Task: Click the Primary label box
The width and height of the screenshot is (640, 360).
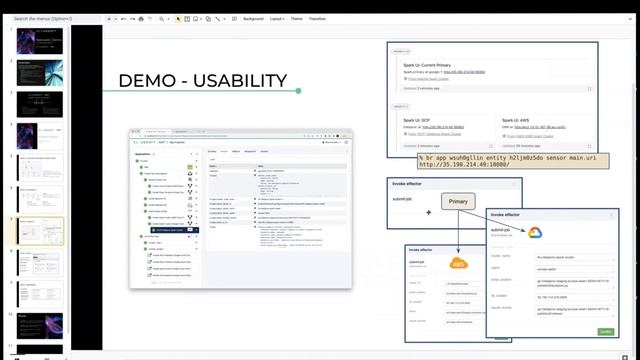Action: (458, 201)
